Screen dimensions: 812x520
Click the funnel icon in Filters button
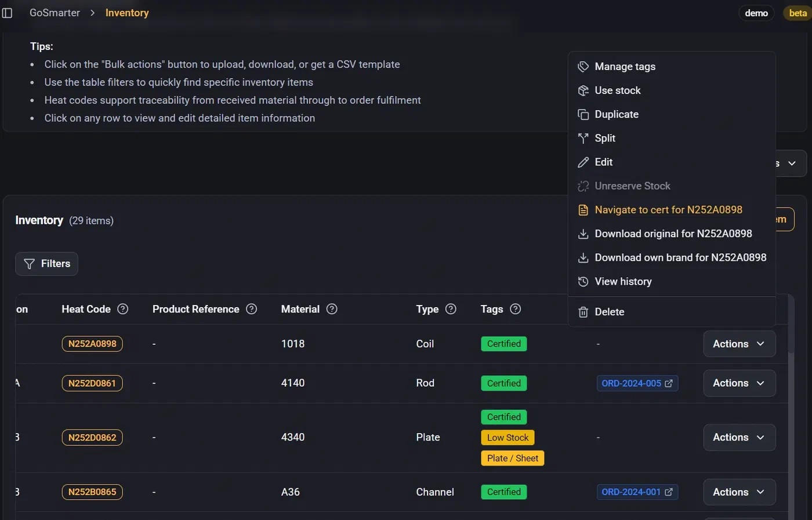(x=29, y=264)
